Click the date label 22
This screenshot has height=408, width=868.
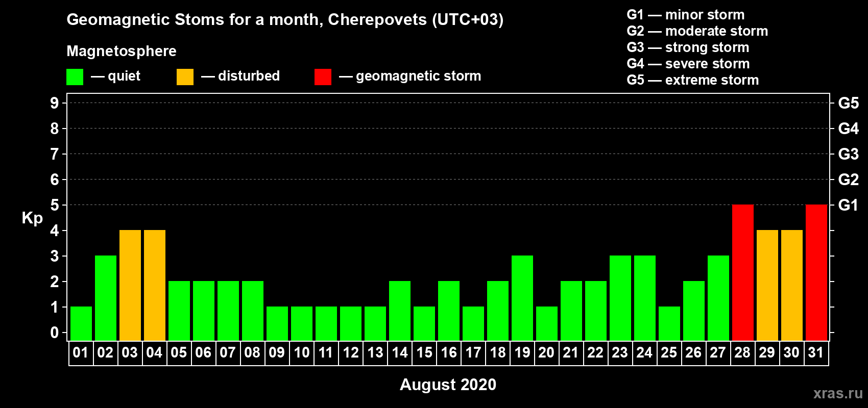tap(595, 353)
